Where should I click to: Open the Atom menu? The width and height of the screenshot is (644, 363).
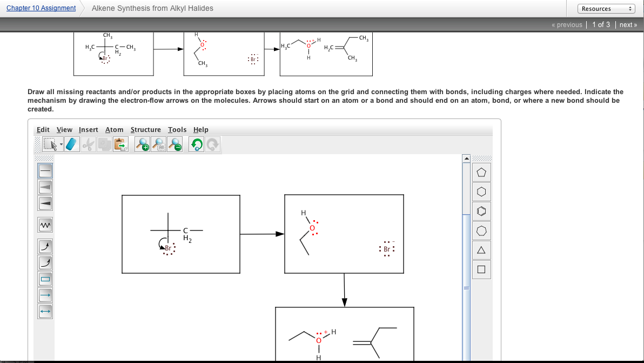tap(114, 129)
